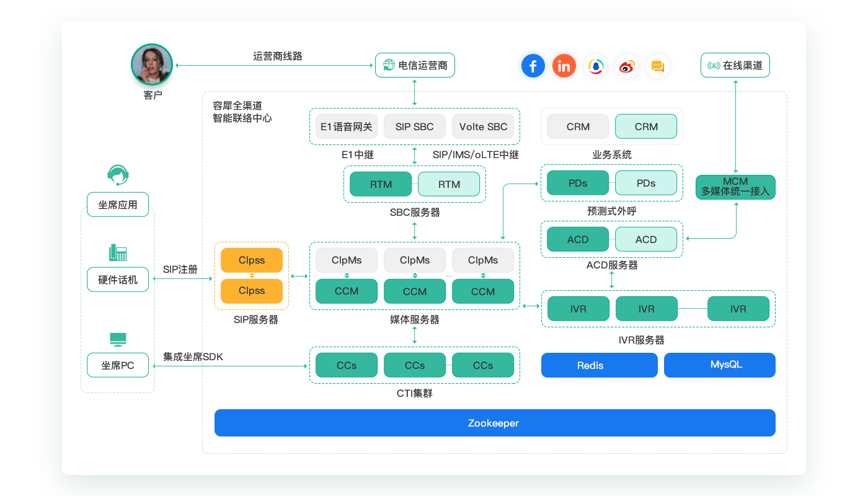Open the 客户 avatar photo
The height and width of the screenshot is (496, 868).
(x=152, y=64)
